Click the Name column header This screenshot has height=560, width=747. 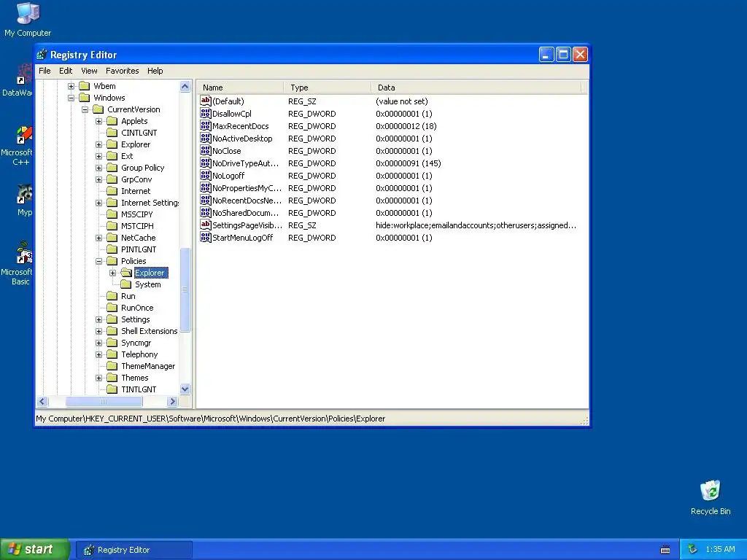pos(241,87)
